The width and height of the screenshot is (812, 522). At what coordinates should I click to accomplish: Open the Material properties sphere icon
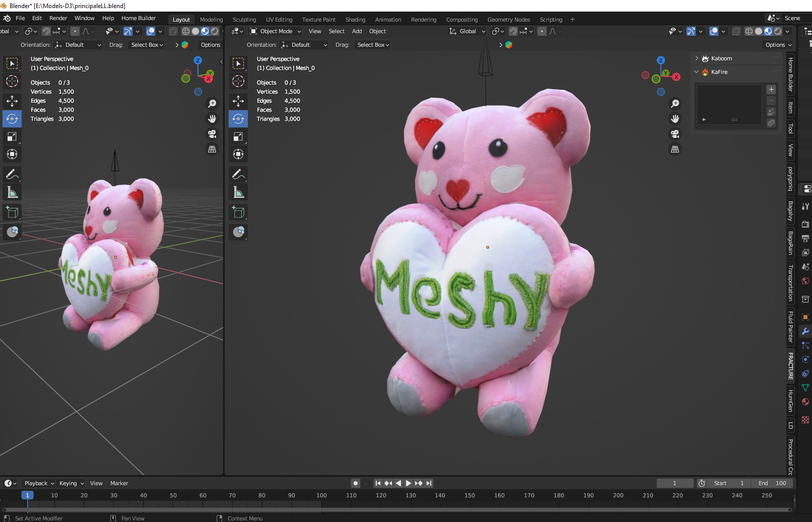pos(805,402)
